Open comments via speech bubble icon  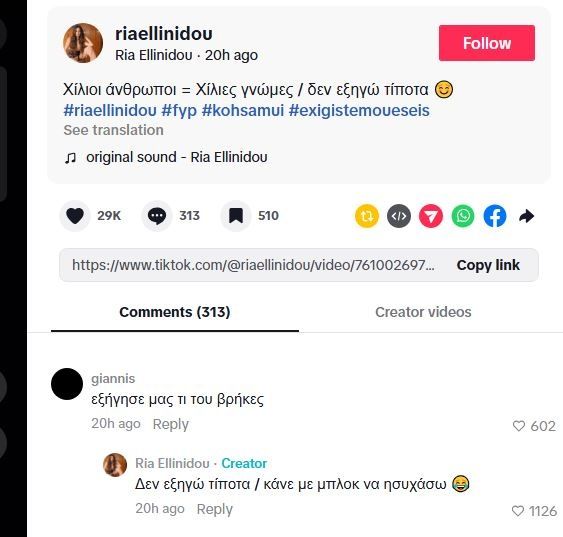157,216
